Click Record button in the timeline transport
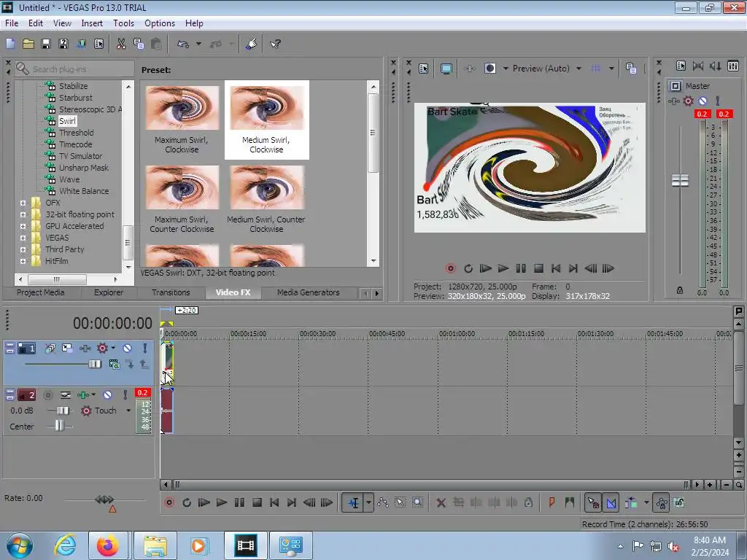 (x=169, y=502)
